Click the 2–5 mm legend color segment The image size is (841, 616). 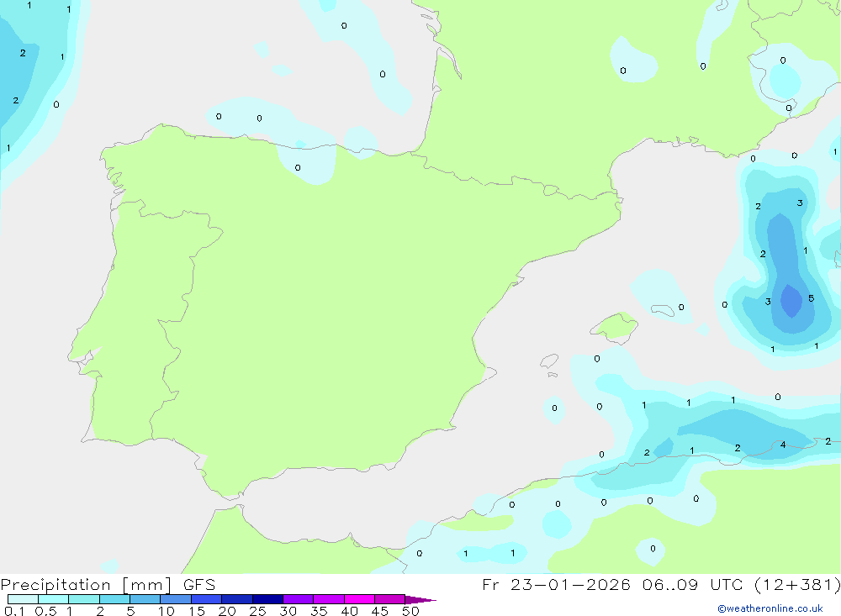114,599
